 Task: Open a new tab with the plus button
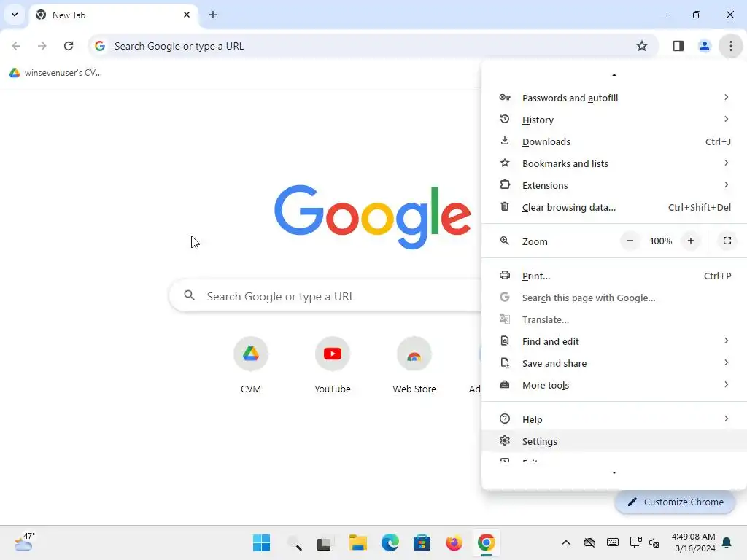[212, 15]
